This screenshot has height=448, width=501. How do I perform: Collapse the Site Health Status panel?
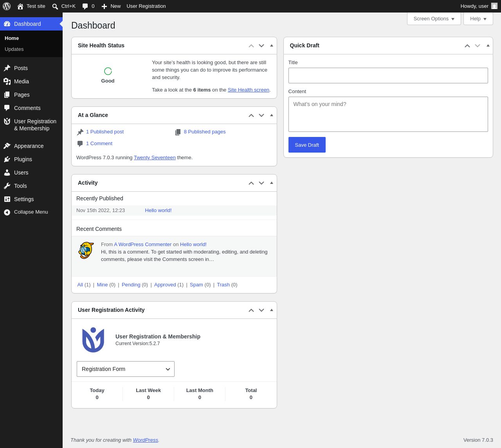[x=272, y=45]
